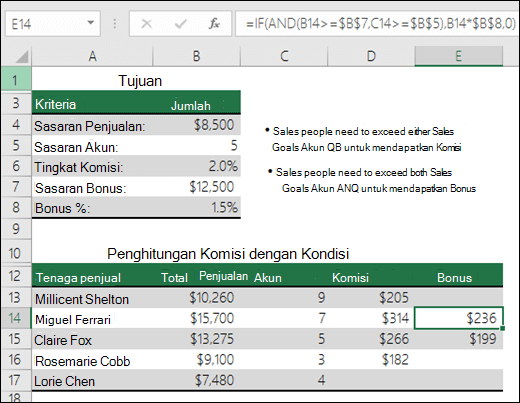520x403 pixels.
Task: Select the $10,260 sales cell
Action: point(197,298)
